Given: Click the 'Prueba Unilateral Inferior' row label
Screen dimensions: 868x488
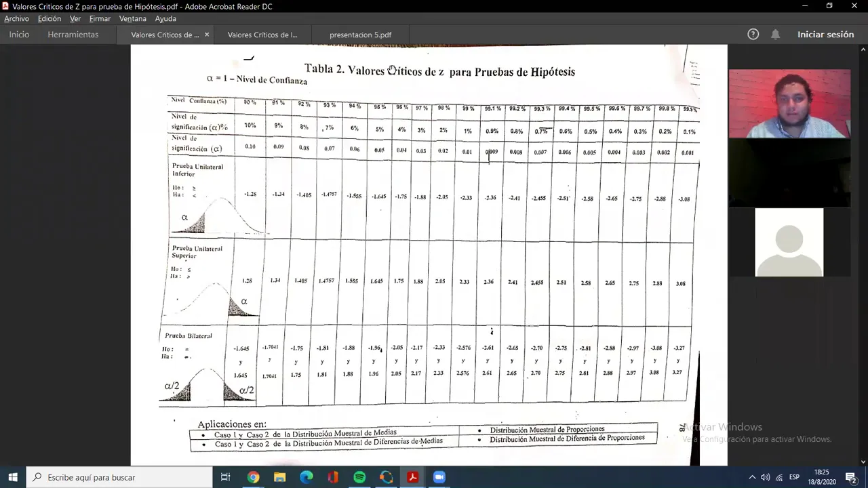Looking at the screenshot, I should (x=197, y=170).
